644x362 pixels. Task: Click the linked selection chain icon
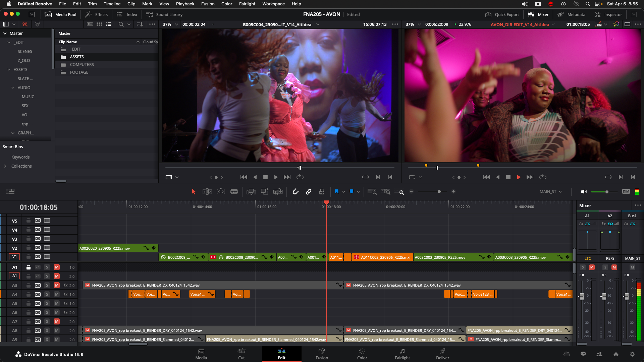coord(309,192)
